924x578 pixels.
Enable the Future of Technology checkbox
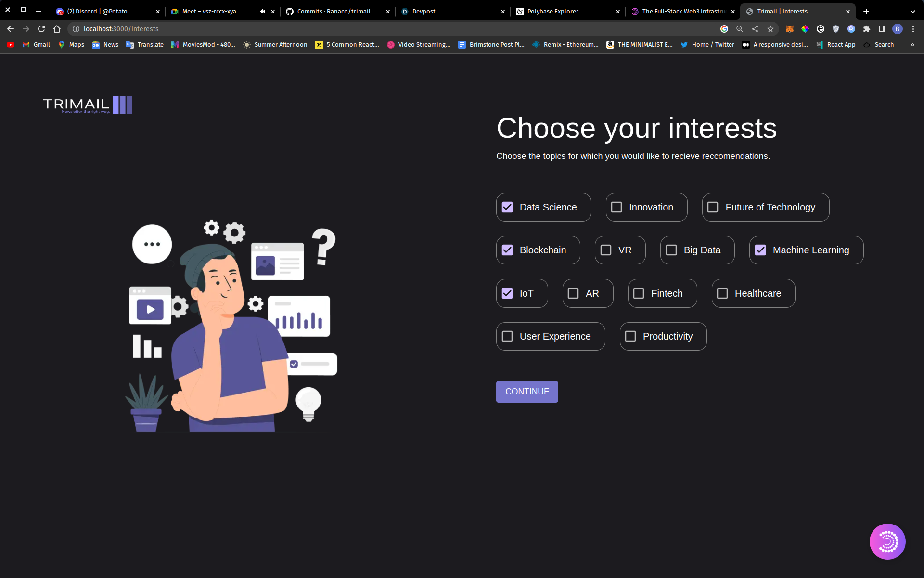[713, 207]
